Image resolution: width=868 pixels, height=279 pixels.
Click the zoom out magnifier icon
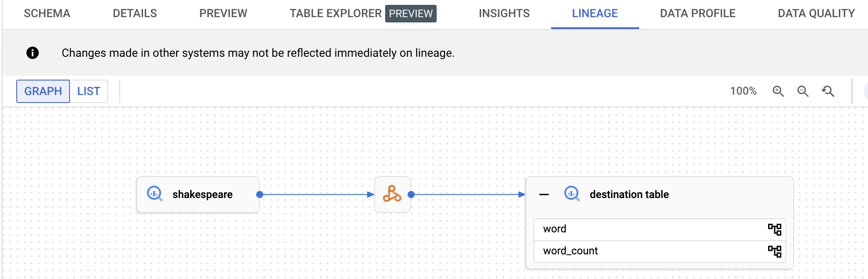click(x=803, y=91)
